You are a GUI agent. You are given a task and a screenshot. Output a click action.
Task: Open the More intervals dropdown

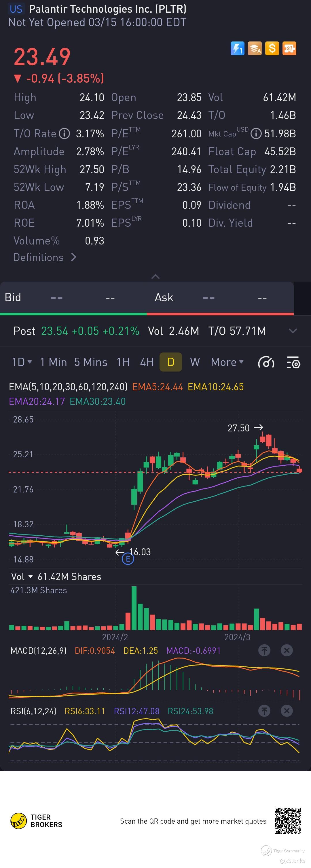[x=227, y=362]
